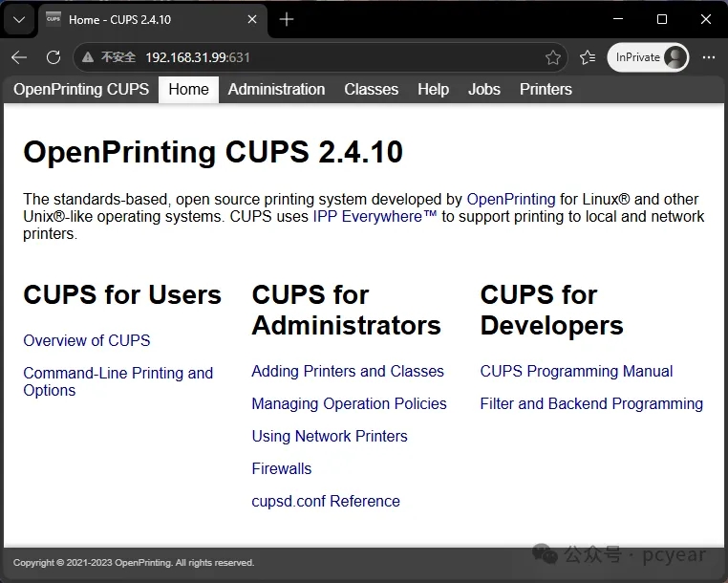Click the InPrivate profile button
This screenshot has width=728, height=583.
(x=648, y=57)
